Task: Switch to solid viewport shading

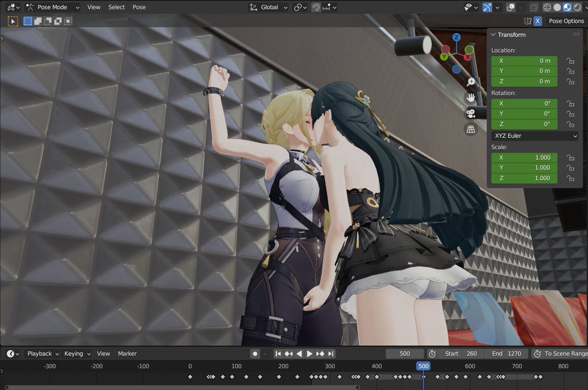Action: click(557, 7)
